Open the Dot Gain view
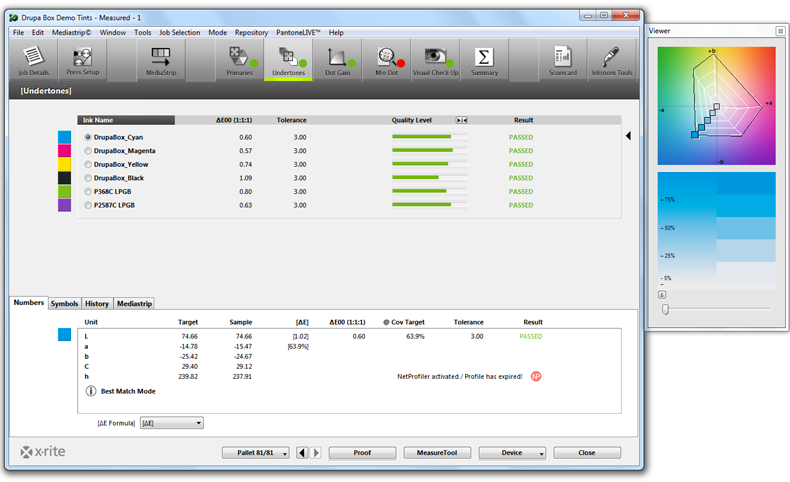This screenshot has height=482, width=790. 337,60
